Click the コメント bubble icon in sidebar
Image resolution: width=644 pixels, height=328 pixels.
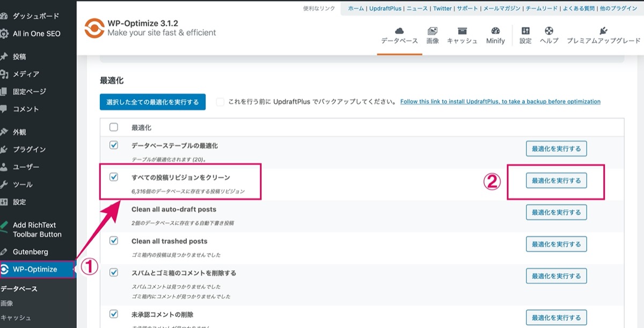pyautogui.click(x=4, y=109)
